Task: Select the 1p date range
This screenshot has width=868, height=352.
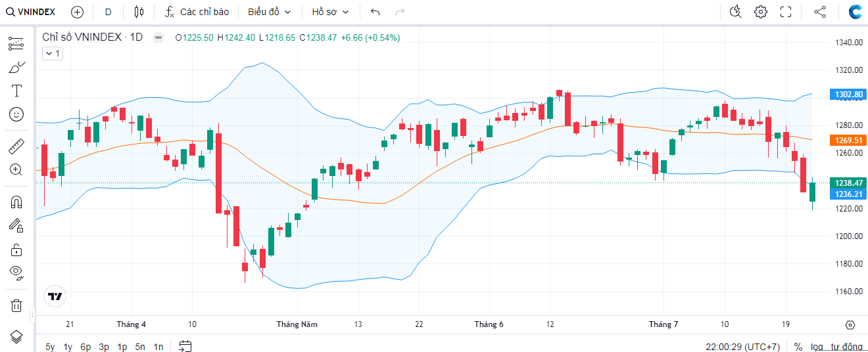Action: [122, 347]
